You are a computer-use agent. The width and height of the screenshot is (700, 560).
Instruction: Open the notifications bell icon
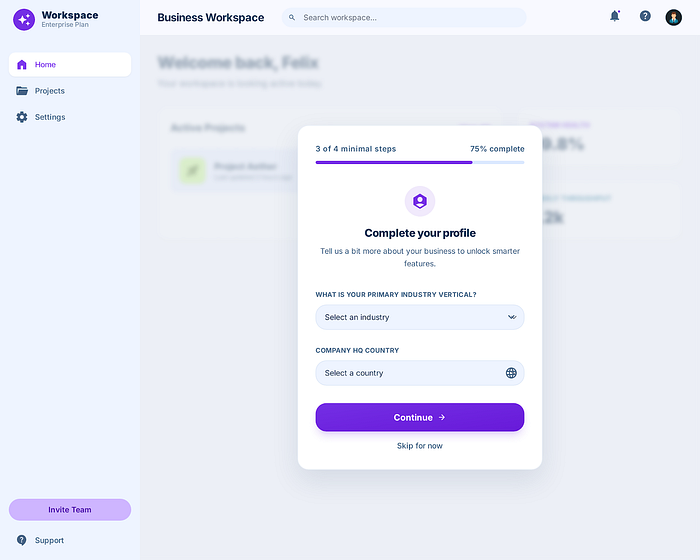(x=615, y=16)
